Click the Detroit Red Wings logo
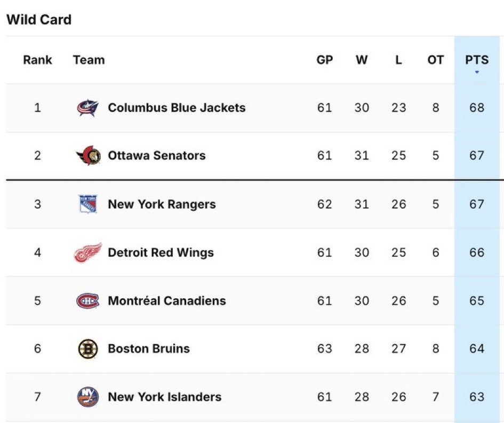Screen dimensions: 504x423 (x=88, y=253)
